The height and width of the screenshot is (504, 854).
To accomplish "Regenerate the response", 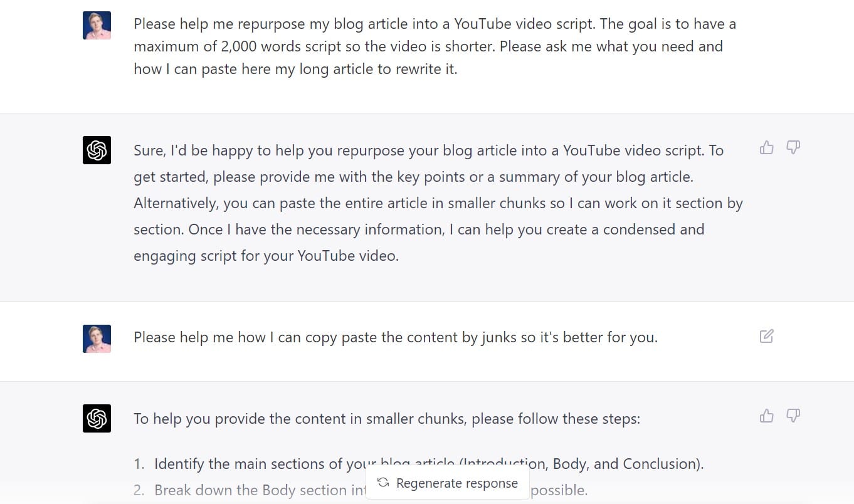I will (x=448, y=483).
